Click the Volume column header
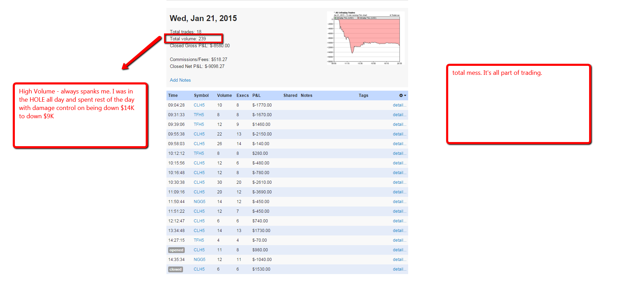Screen dimensions: 644x282 pyautogui.click(x=224, y=95)
